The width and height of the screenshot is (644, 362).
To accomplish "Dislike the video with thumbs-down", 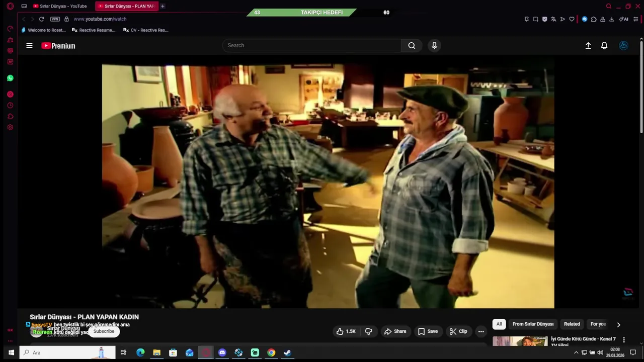I will [x=368, y=331].
